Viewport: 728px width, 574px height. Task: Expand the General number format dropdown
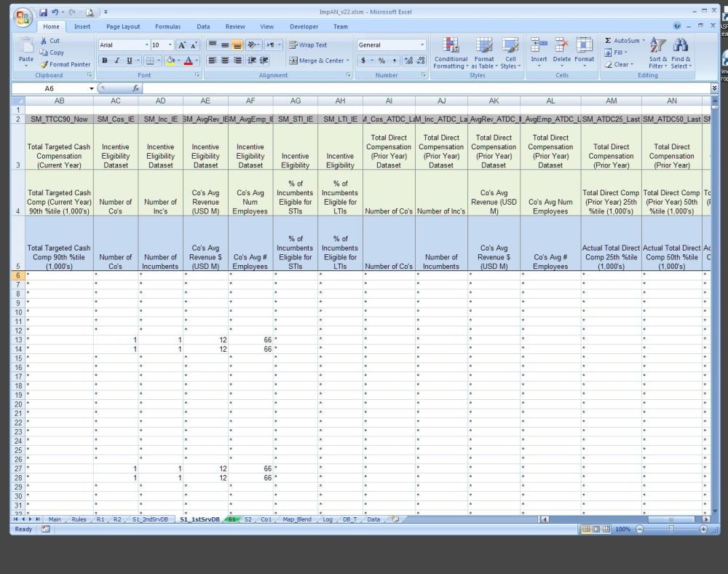(422, 45)
